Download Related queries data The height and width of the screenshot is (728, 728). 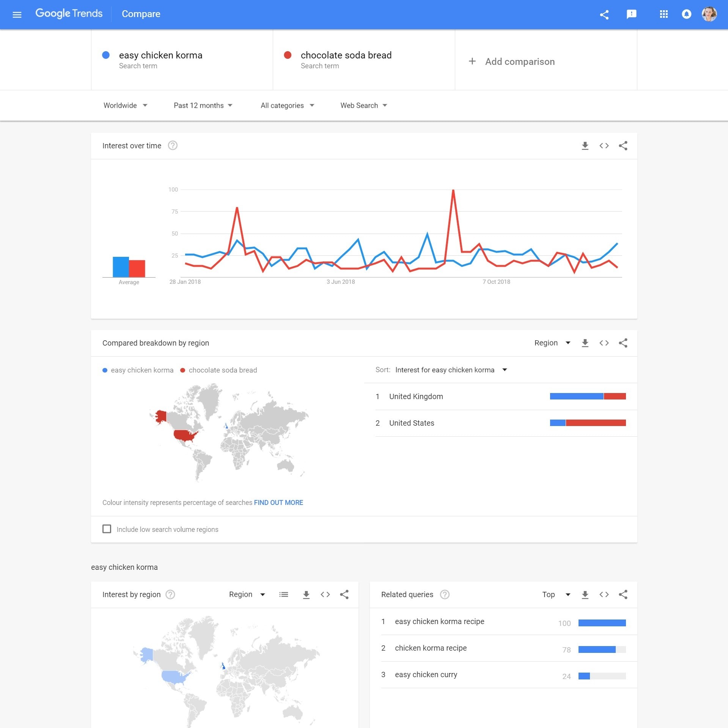(585, 594)
